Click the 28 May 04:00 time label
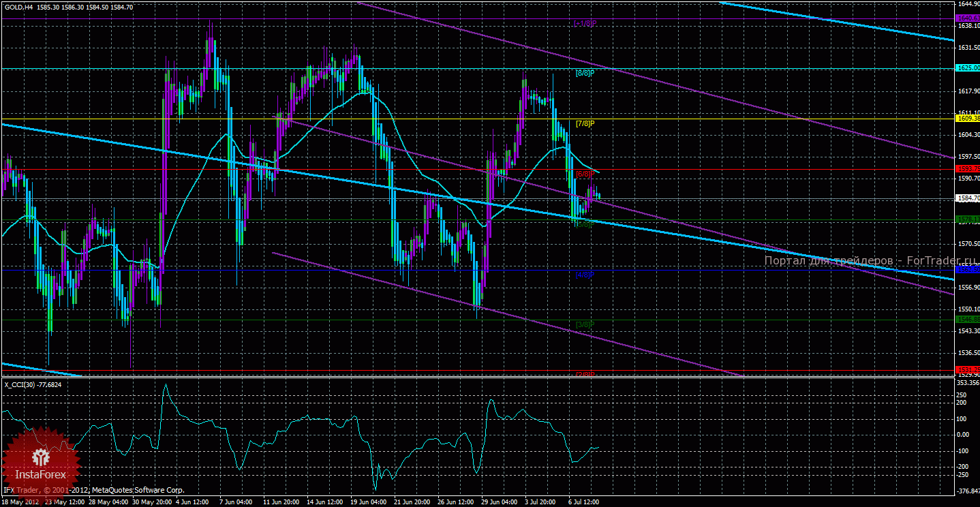This screenshot has height=507, width=980. click(109, 502)
